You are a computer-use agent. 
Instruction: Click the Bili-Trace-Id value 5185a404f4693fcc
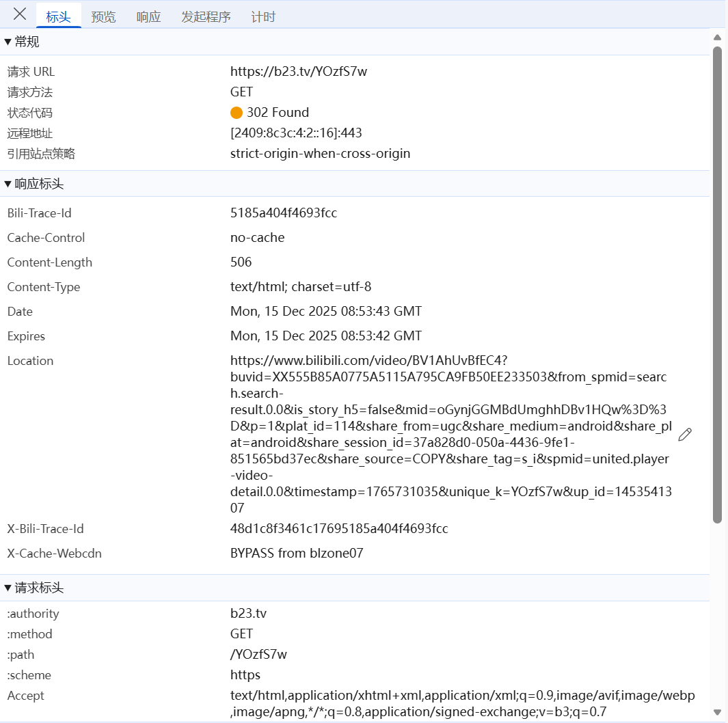pos(284,213)
